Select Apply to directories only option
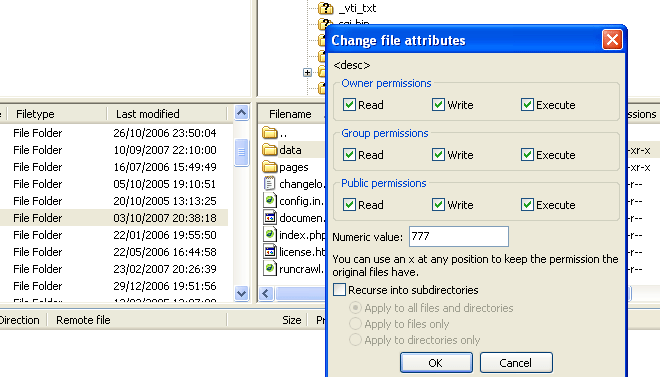The width and height of the screenshot is (660, 377). 355,340
